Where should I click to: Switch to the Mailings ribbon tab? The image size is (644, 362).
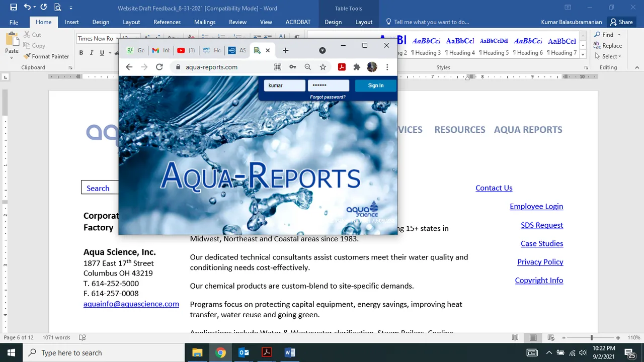[x=205, y=22]
